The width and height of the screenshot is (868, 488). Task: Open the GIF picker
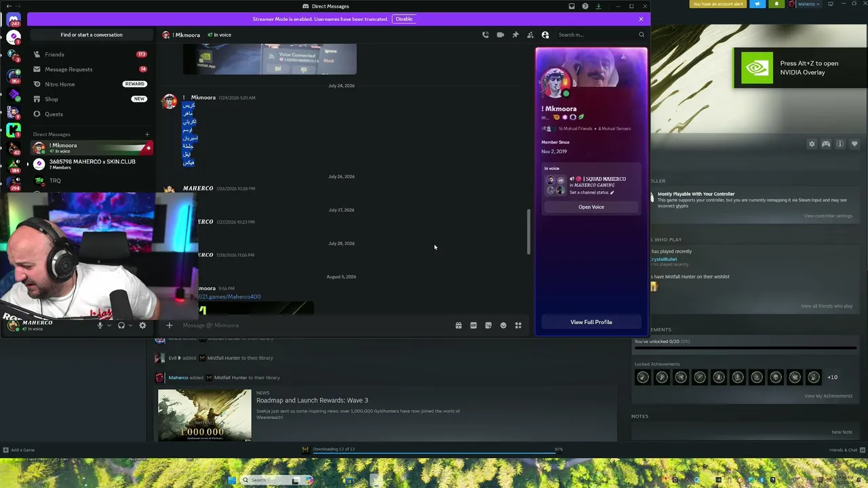(473, 325)
